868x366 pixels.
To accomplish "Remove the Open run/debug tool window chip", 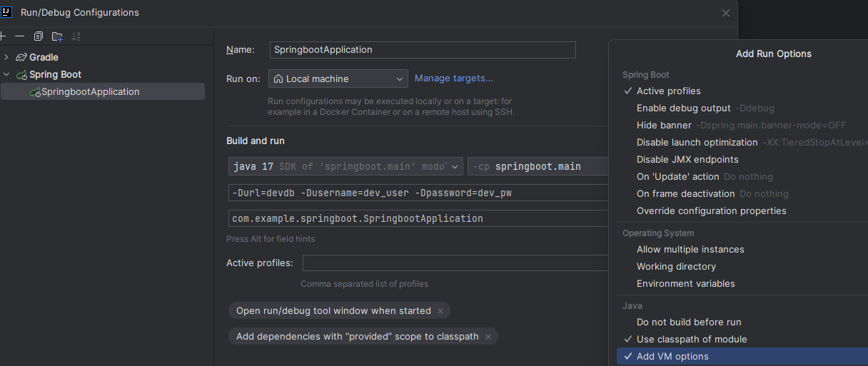I will coord(440,311).
